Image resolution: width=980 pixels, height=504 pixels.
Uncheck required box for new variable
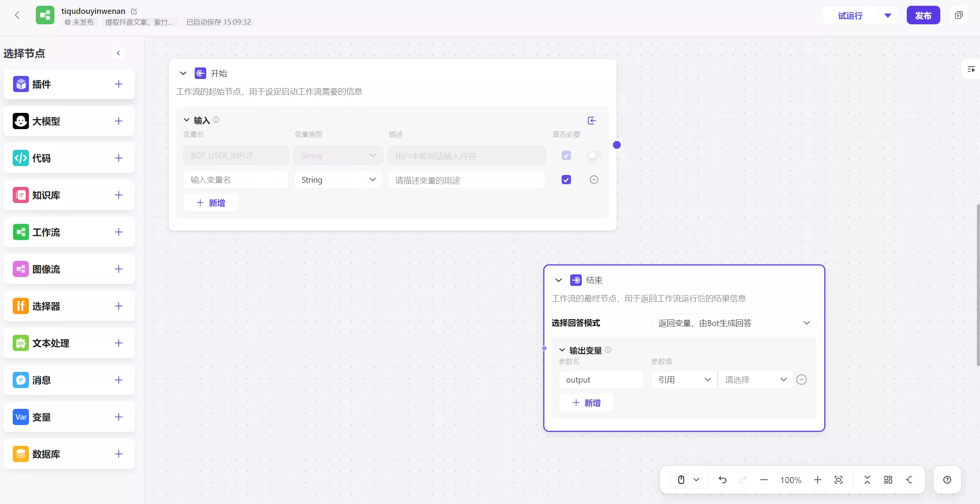pos(566,180)
